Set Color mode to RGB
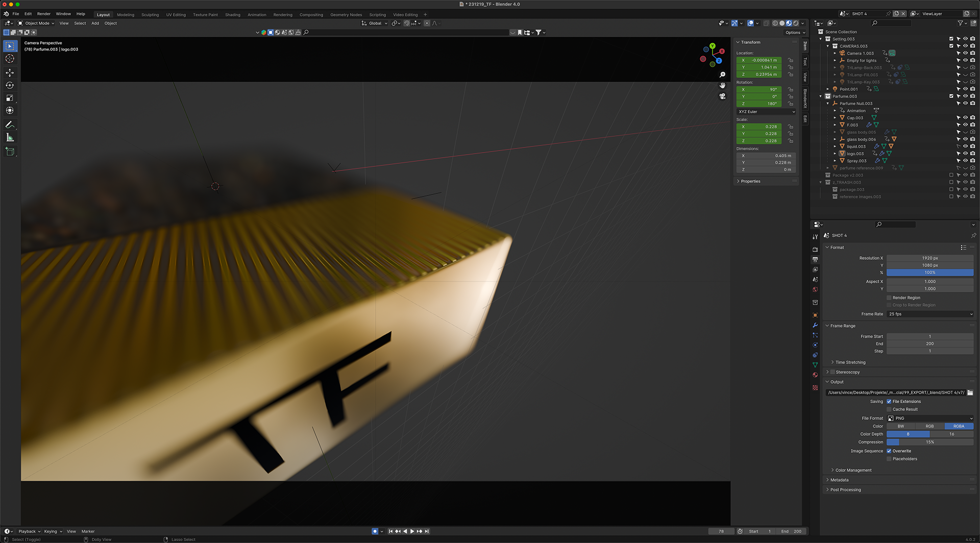 pos(929,427)
